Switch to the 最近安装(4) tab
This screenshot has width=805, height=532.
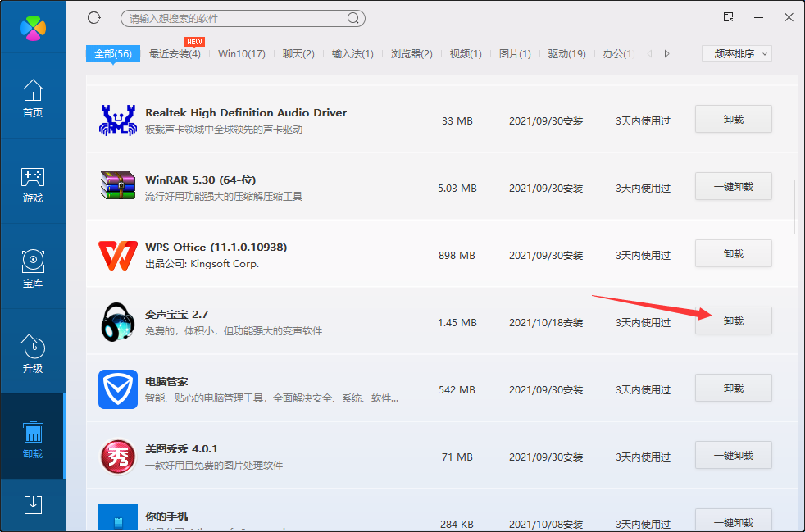pyautogui.click(x=175, y=54)
